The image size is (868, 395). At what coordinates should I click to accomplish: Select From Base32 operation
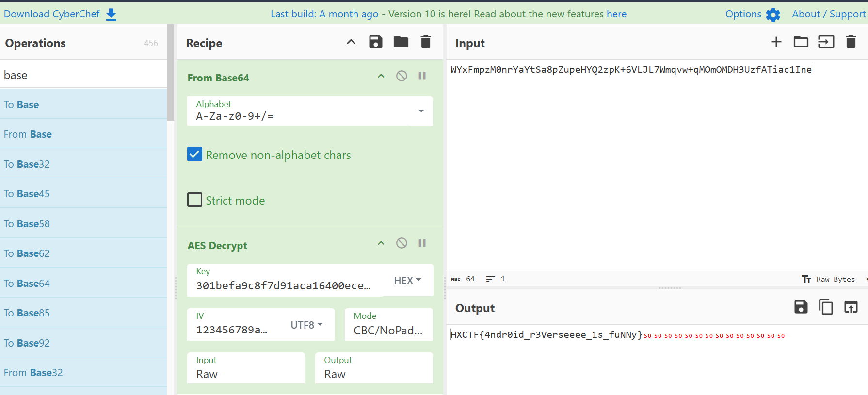click(33, 372)
